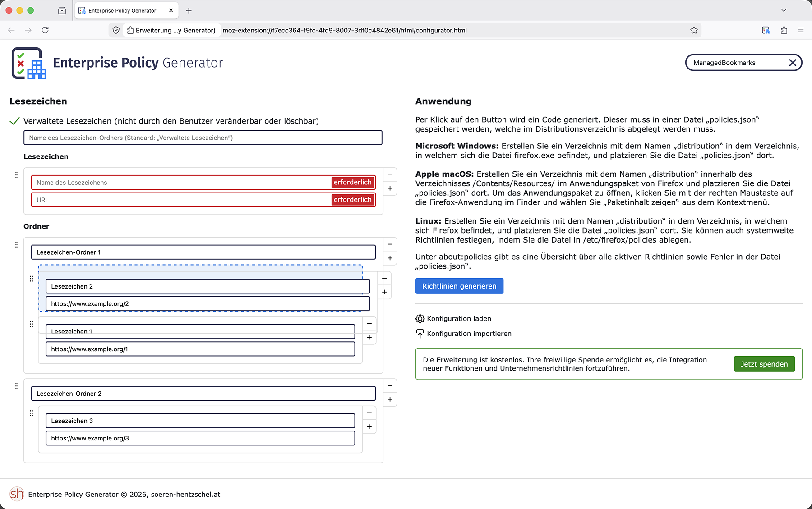
Task: Grab the drag handle of Lesezeichen-Ordner 2
Action: (x=17, y=386)
